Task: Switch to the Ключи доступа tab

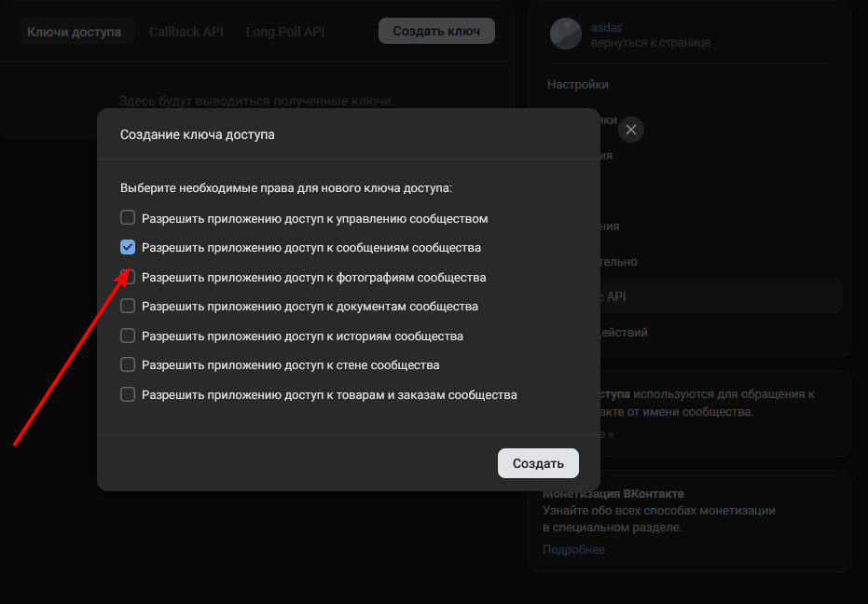Action: point(75,32)
